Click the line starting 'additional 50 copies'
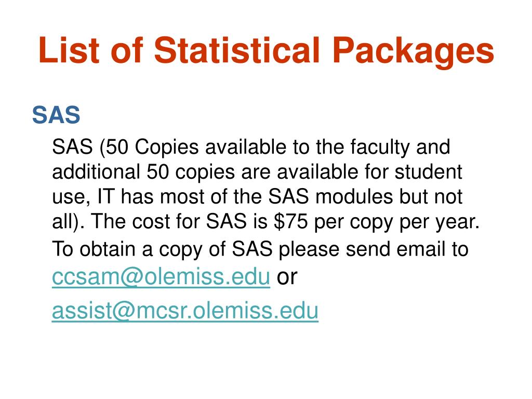This screenshot has width=532, height=399. (257, 171)
